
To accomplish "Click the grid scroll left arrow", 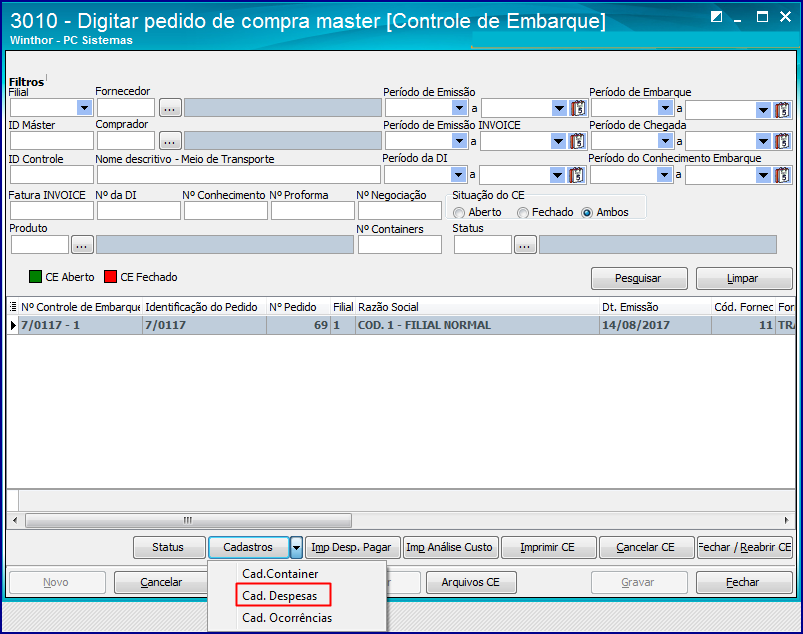I will click(15, 520).
